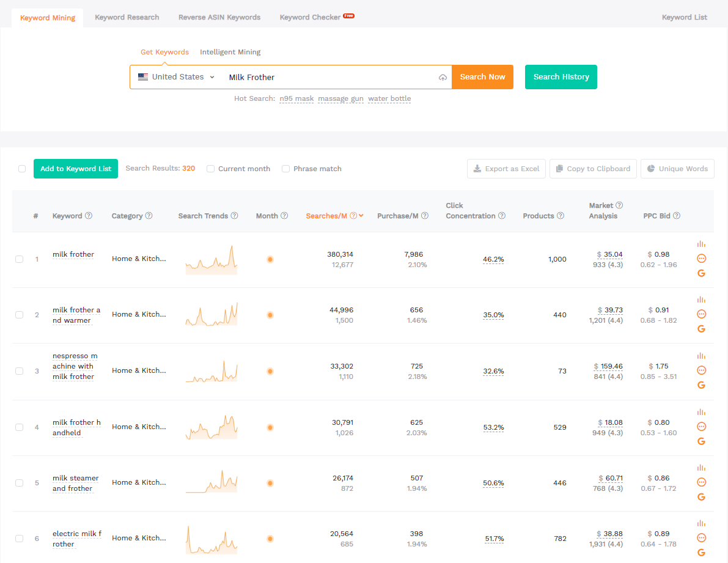Tick the Phrase match checkbox

click(x=285, y=169)
